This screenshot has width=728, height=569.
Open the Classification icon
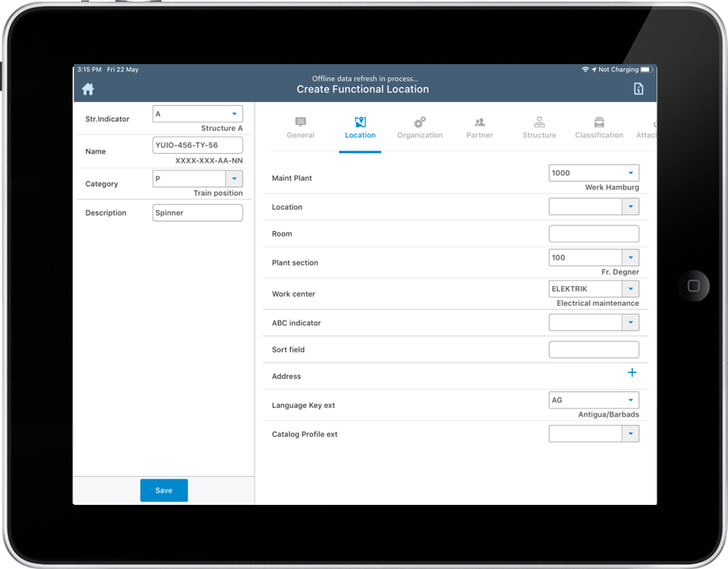click(x=598, y=120)
